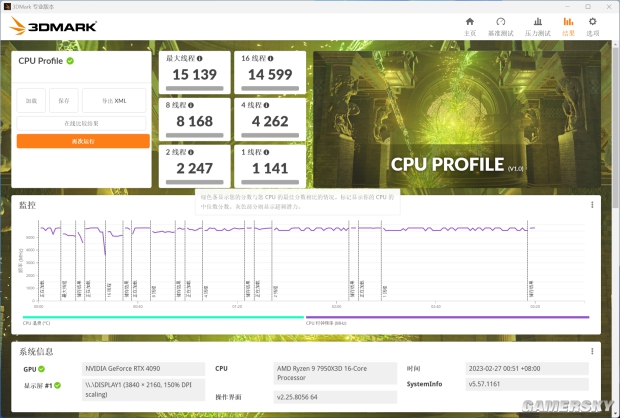
Task: Click the Max threads score progress bar
Action: pyautogui.click(x=195, y=89)
